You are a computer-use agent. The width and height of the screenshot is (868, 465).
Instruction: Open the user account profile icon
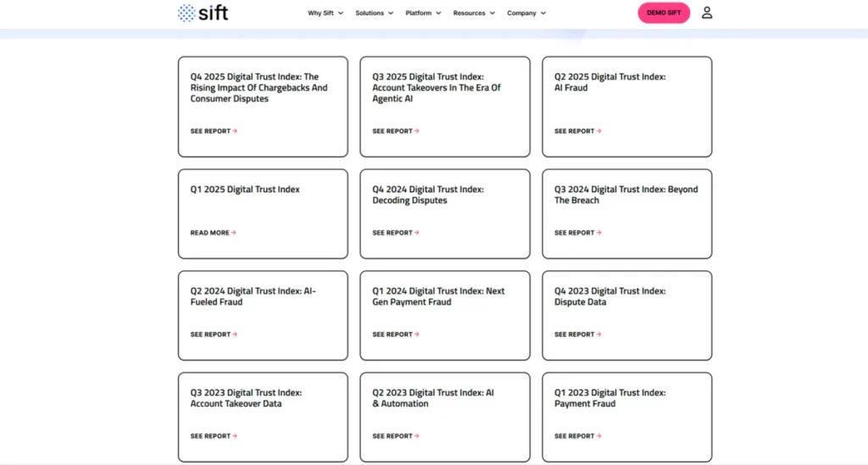point(707,13)
